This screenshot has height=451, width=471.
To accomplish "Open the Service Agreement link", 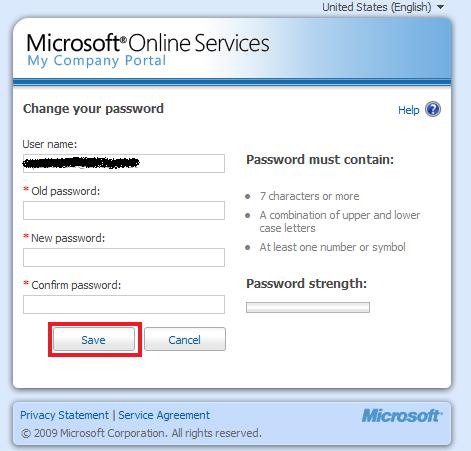I will click(164, 415).
